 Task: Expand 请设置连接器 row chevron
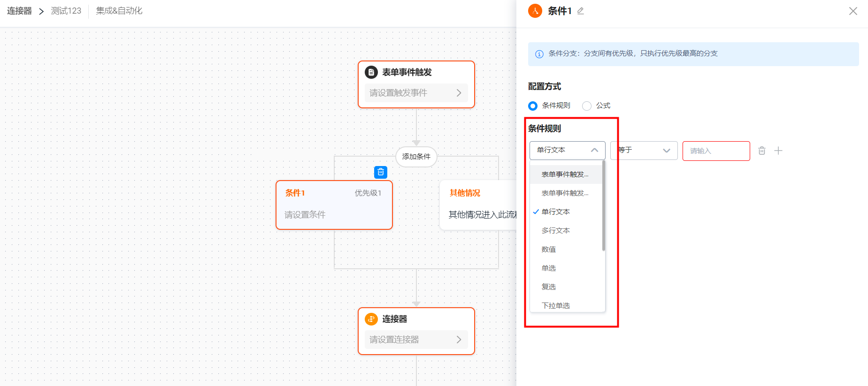point(459,340)
